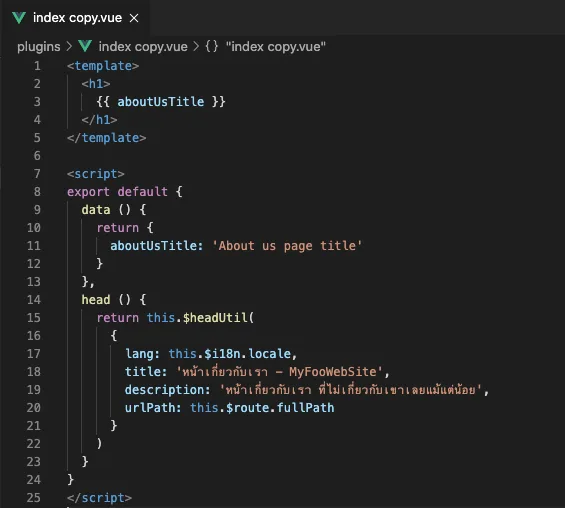
Task: Expand chevron after index copy.vue breadcrumb
Action: [196, 46]
